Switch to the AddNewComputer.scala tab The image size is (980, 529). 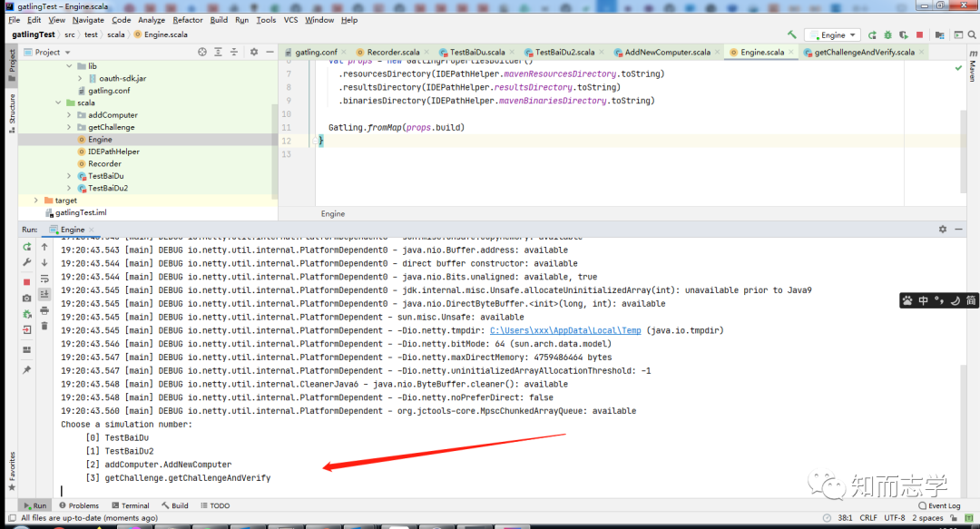point(667,52)
